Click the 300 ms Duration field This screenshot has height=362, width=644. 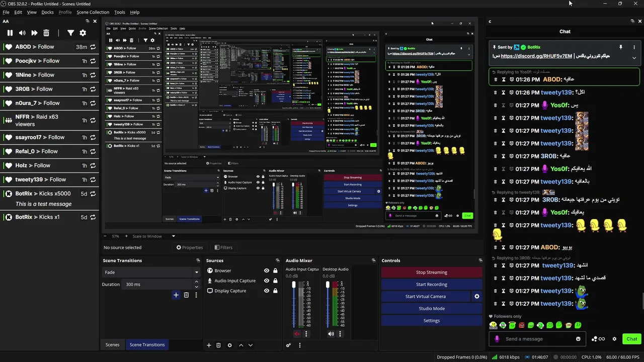click(x=161, y=285)
